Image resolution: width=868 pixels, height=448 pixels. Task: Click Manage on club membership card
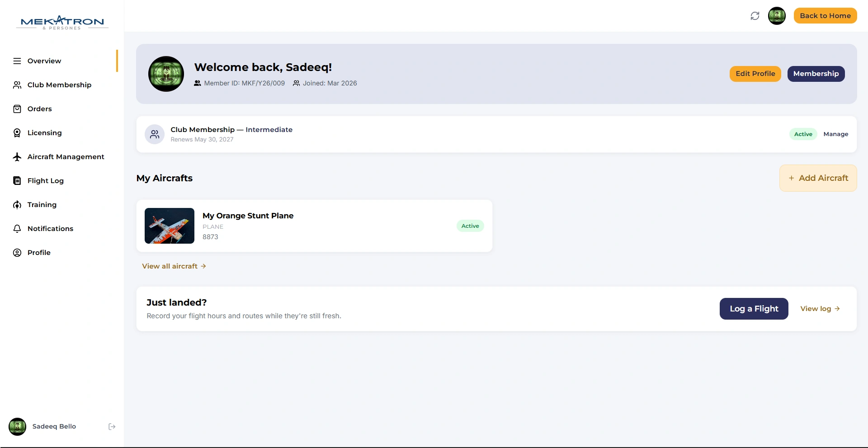tap(835, 134)
